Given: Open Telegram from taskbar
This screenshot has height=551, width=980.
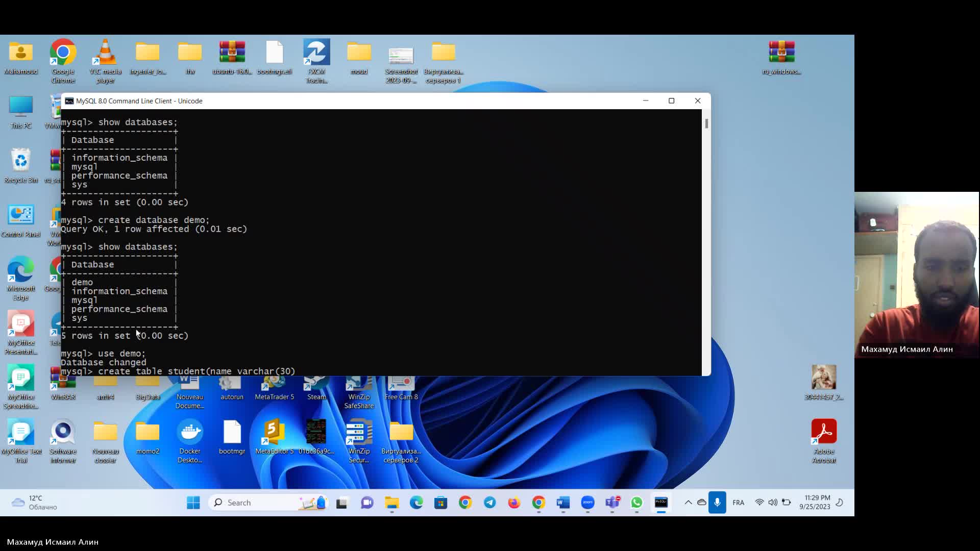Looking at the screenshot, I should click(x=489, y=503).
